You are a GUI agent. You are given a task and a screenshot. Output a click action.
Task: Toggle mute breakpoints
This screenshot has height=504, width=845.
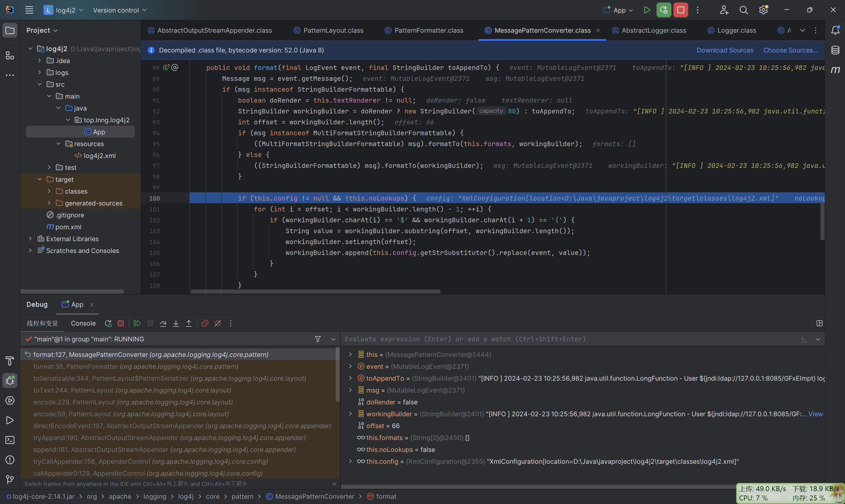(218, 323)
